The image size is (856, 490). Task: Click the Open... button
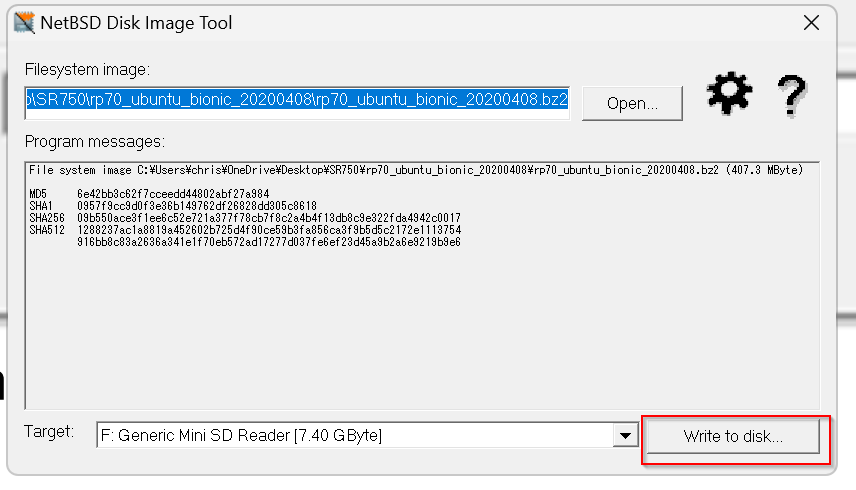coord(632,103)
